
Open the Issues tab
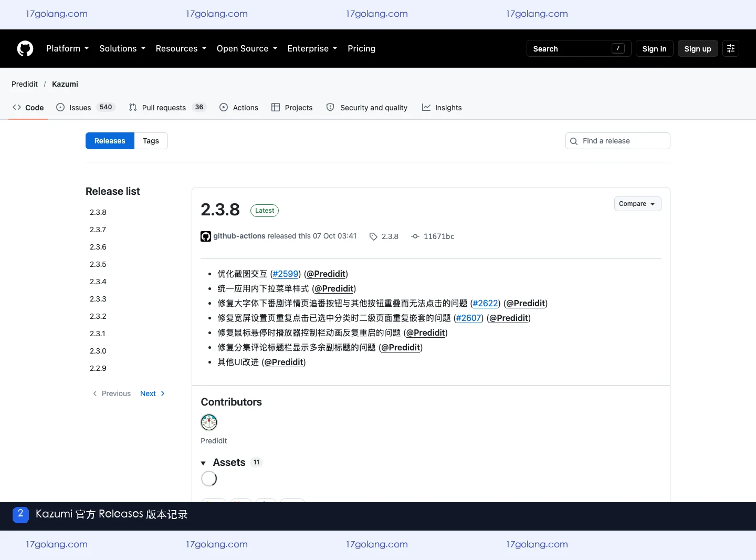[85, 108]
